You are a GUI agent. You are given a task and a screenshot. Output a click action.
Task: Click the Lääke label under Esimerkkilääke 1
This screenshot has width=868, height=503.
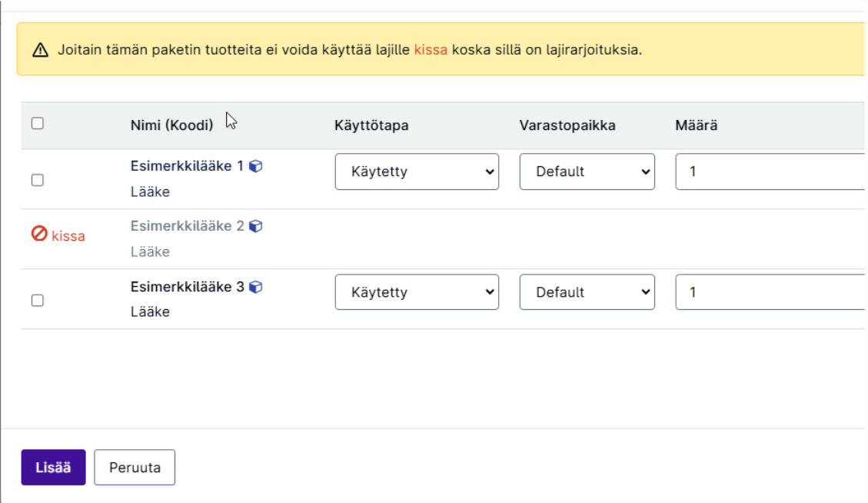coord(150,192)
